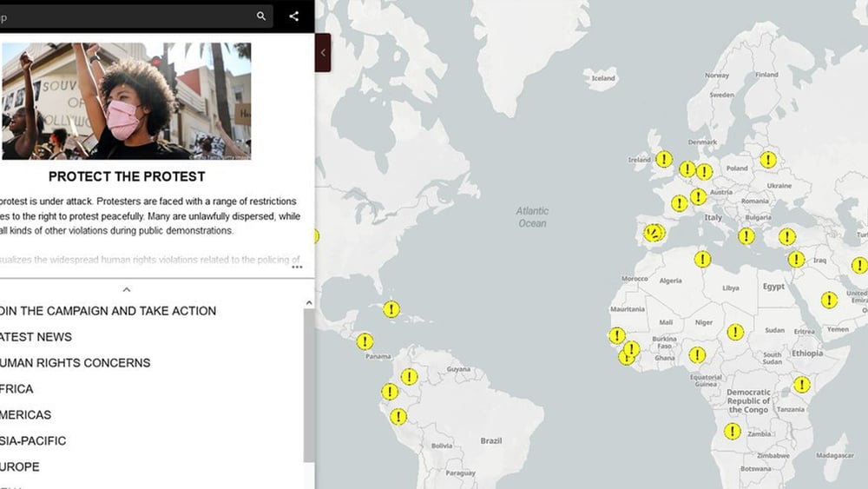Click into the search input field
This screenshot has height=489, width=868.
point(130,16)
